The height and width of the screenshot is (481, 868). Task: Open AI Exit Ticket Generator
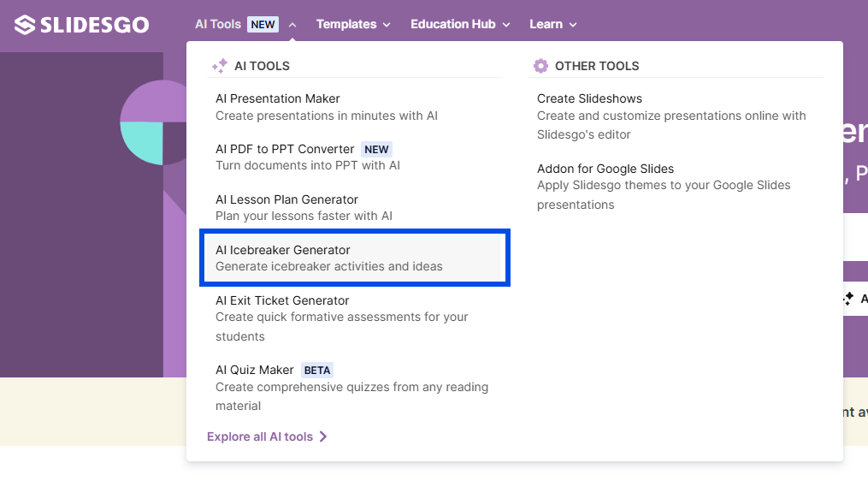click(282, 300)
